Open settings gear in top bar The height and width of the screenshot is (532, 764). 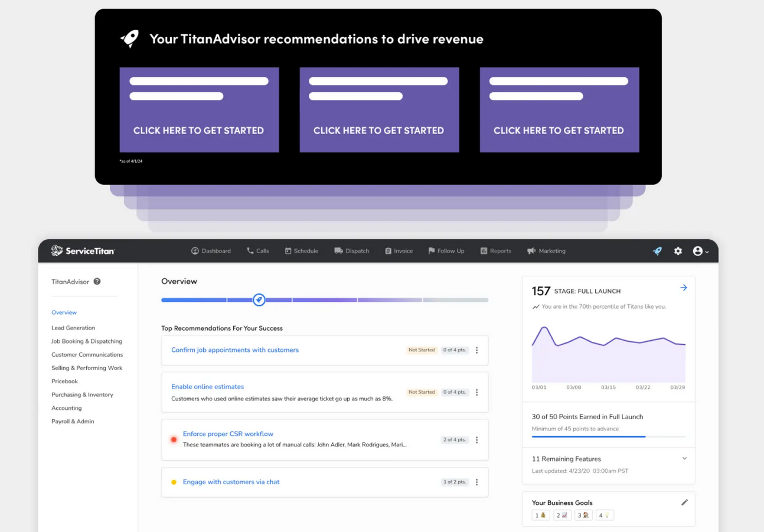pyautogui.click(x=678, y=251)
